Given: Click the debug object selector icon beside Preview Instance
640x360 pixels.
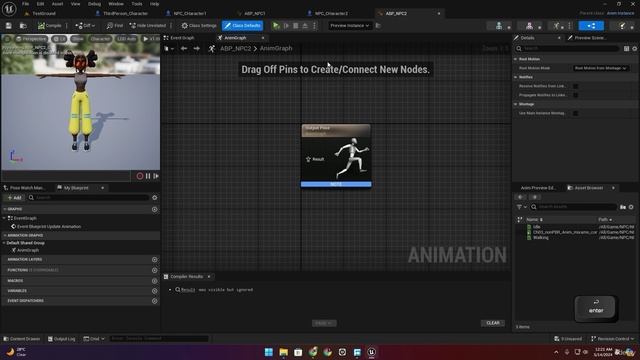Looking at the screenshot, I should pos(378,26).
